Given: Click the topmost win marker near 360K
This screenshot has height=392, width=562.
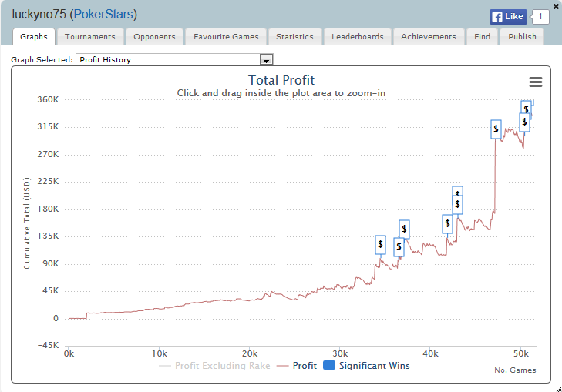Looking at the screenshot, I should pos(527,106).
